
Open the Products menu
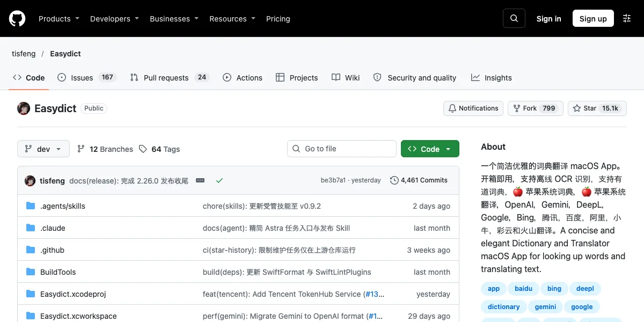(59, 19)
